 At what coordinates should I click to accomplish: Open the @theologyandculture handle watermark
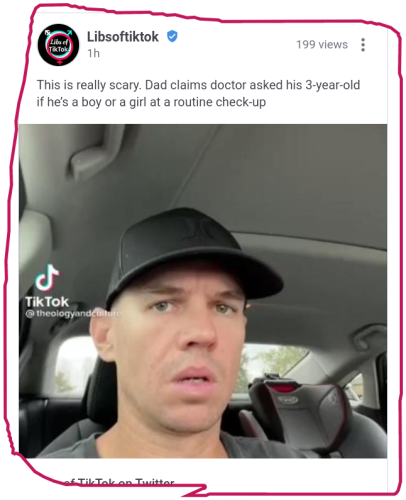click(73, 314)
